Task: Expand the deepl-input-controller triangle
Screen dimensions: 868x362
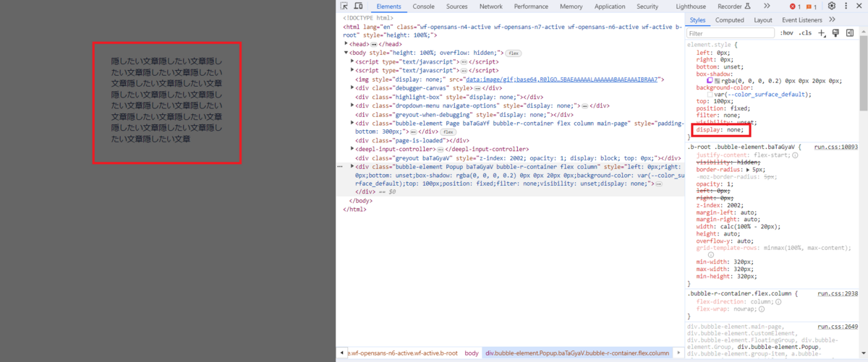Action: (352, 149)
